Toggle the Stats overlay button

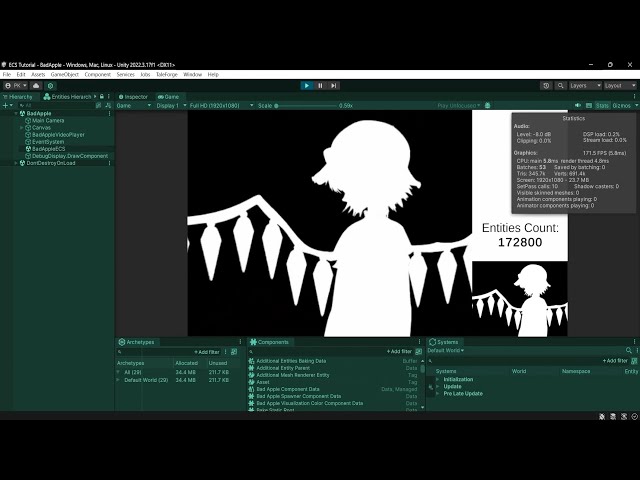click(x=602, y=106)
